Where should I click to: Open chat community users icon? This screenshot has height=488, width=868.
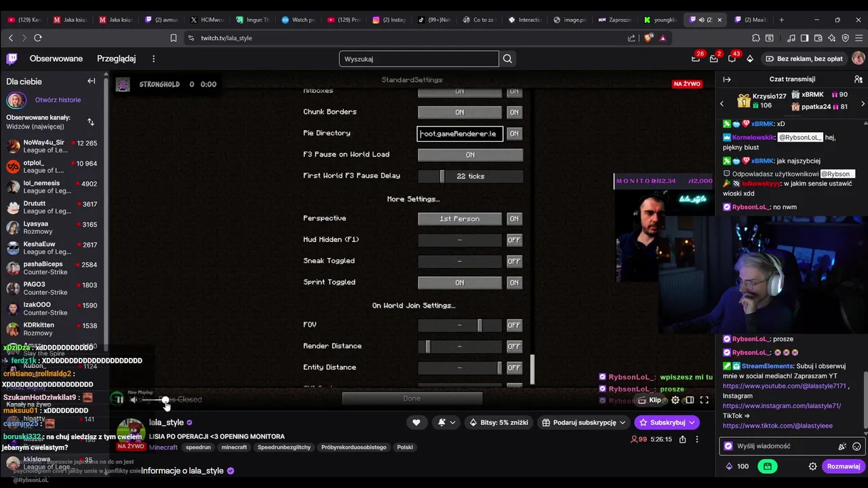point(858,79)
